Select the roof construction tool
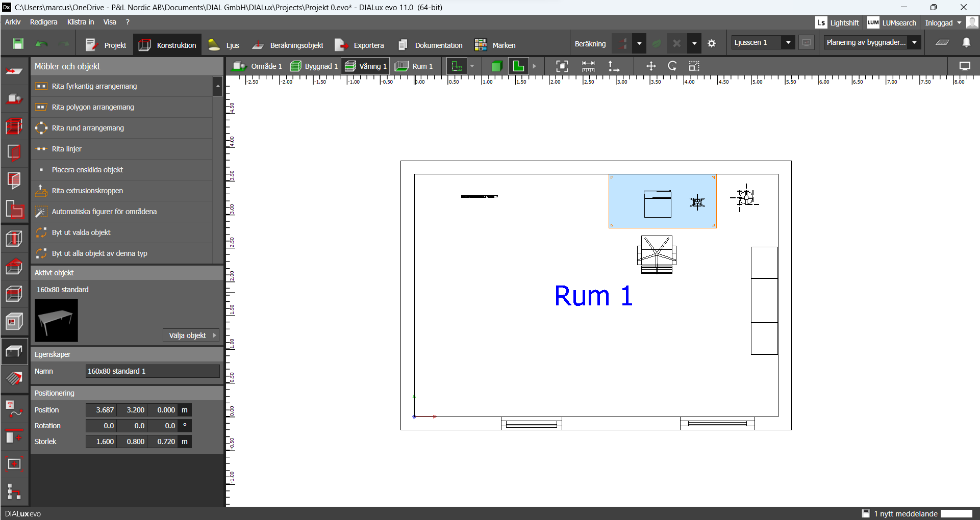Image resolution: width=980 pixels, height=520 pixels. click(x=14, y=266)
